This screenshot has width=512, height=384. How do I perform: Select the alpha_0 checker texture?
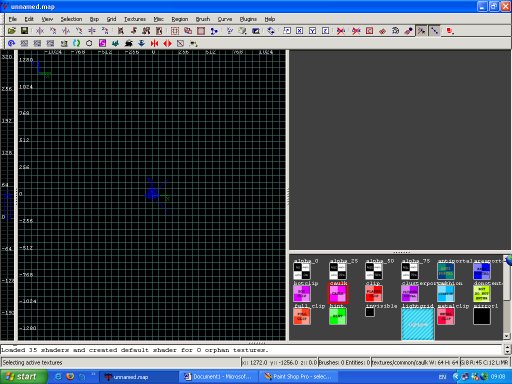(302, 271)
